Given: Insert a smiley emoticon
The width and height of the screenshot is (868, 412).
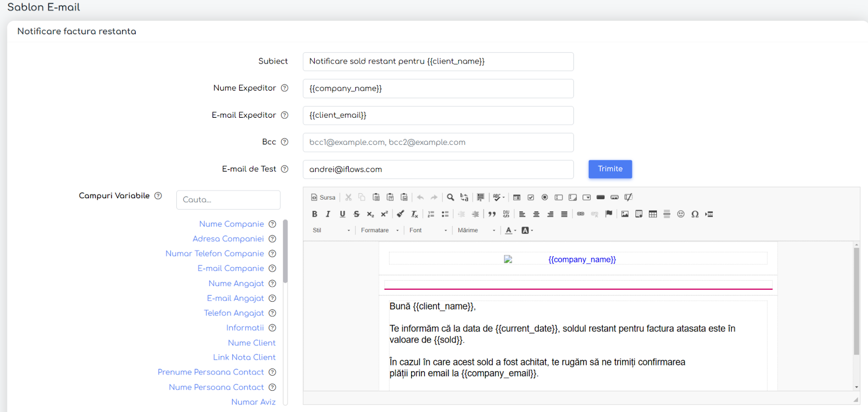Looking at the screenshot, I should [681, 214].
